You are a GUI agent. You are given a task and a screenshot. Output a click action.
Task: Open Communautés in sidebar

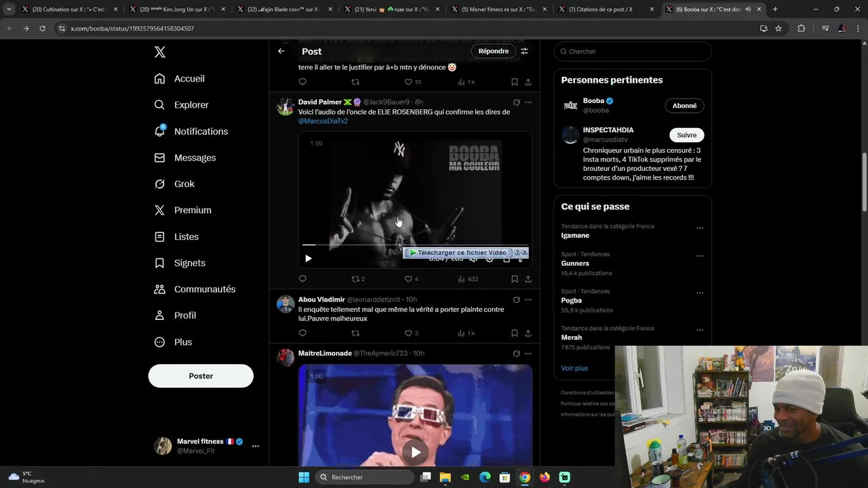click(195, 289)
